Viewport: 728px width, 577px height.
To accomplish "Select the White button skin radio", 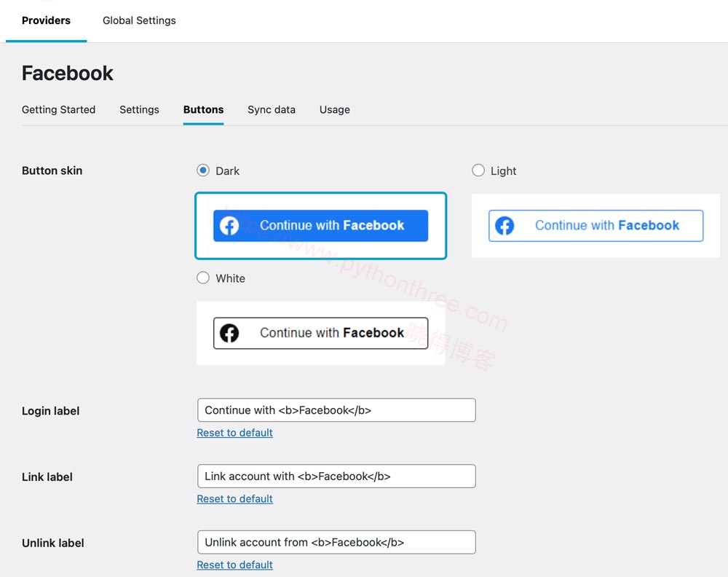I will point(203,278).
